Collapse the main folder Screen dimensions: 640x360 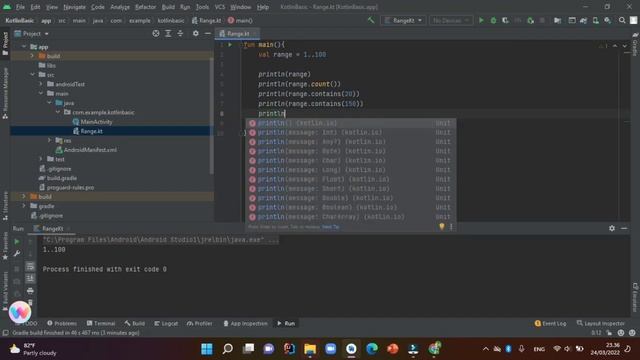pyautogui.click(x=41, y=93)
